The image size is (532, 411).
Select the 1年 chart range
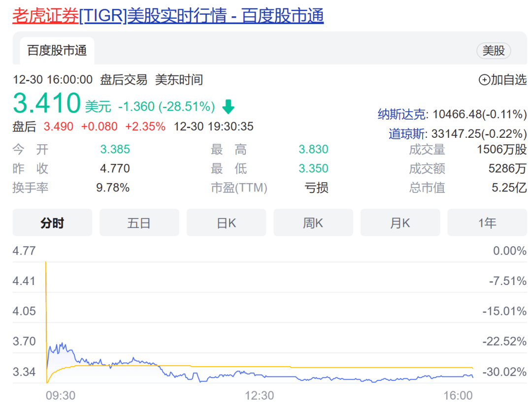pos(487,223)
